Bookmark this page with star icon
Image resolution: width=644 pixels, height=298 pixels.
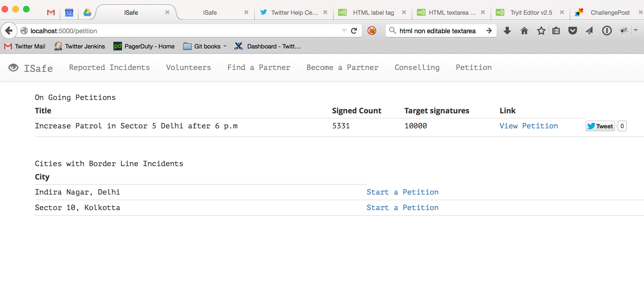(541, 31)
